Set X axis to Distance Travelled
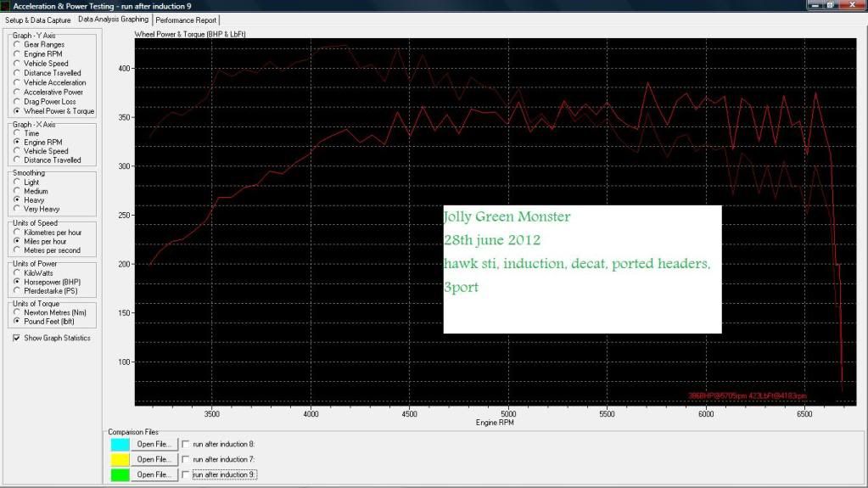The image size is (868, 488). [x=17, y=160]
